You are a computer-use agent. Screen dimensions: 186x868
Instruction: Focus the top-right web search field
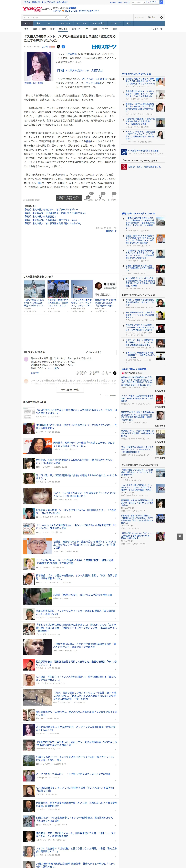(145, 2)
